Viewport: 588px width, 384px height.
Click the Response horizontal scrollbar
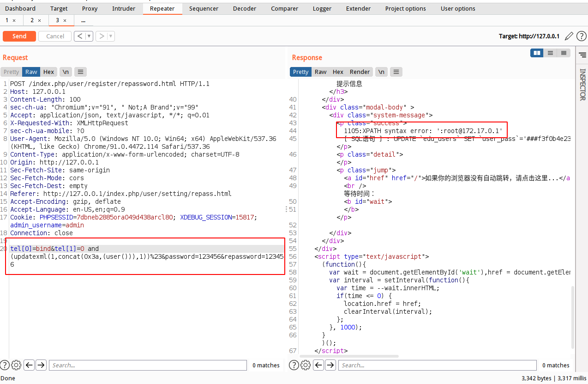click(349, 356)
